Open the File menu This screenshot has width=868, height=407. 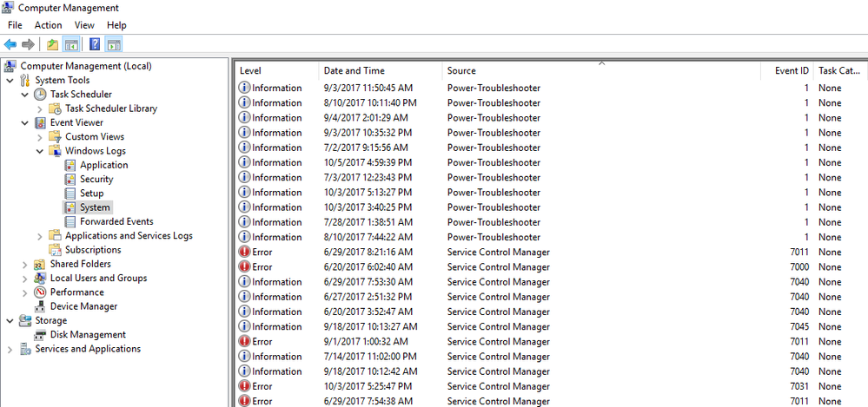(15, 25)
